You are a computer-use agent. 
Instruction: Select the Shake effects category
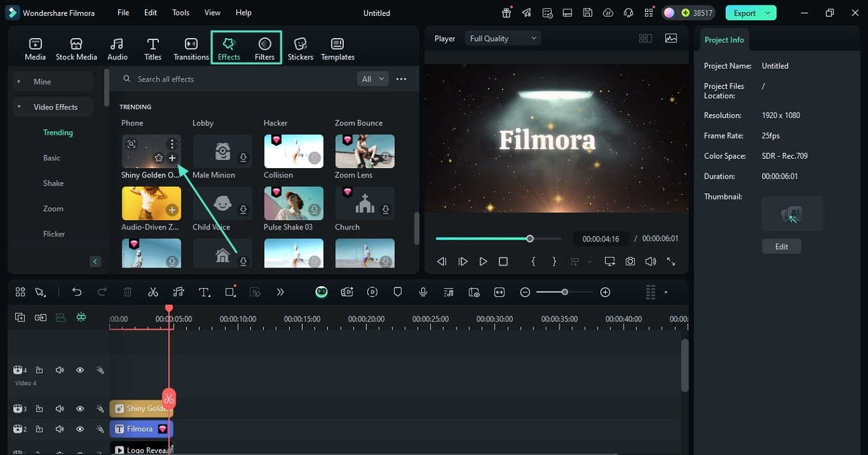(53, 183)
